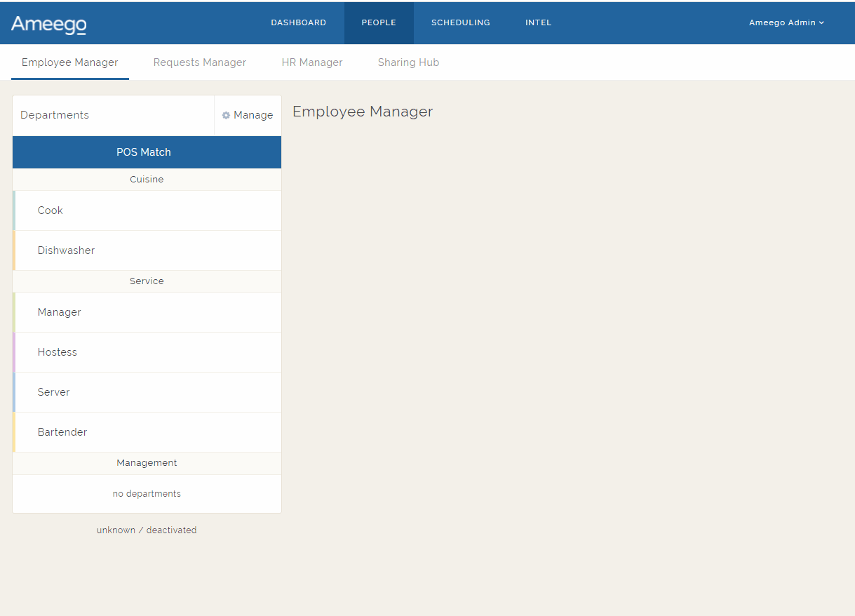Click the Ameego logo

[x=48, y=25]
